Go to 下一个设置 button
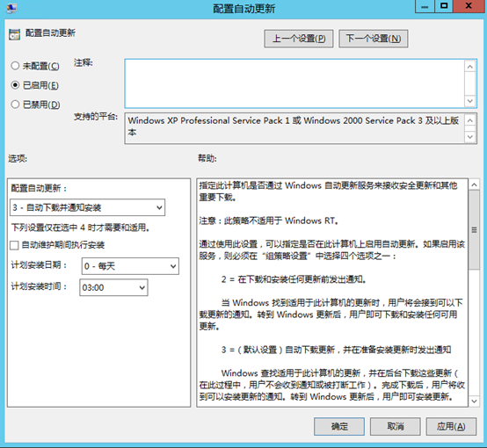 pos(374,39)
